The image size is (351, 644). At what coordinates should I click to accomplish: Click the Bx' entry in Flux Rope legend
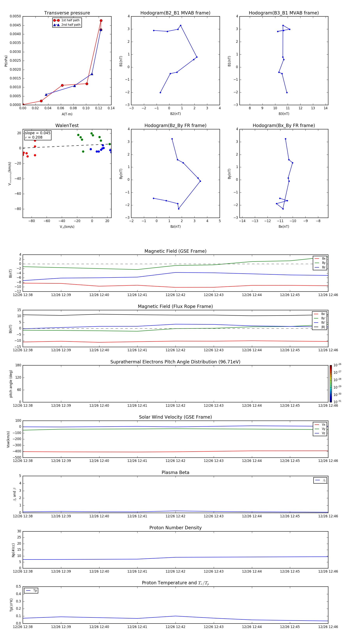320,314
